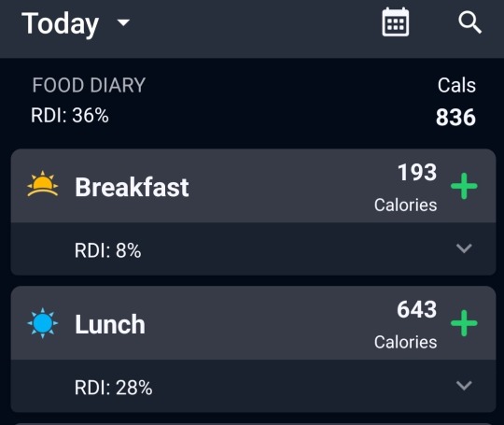Image resolution: width=504 pixels, height=425 pixels.
Task: Tap the Cals column label
Action: tap(456, 85)
